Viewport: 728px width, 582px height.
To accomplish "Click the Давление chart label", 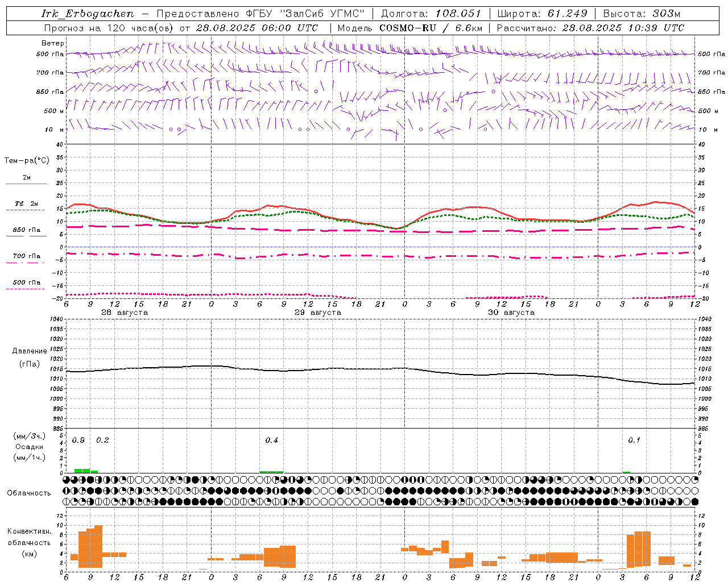I will pyautogui.click(x=30, y=351).
